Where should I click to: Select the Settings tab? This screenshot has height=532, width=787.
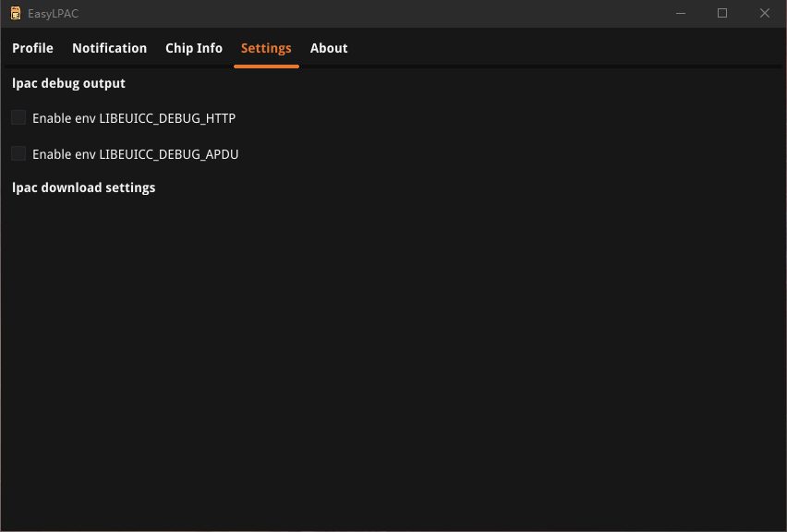(266, 48)
